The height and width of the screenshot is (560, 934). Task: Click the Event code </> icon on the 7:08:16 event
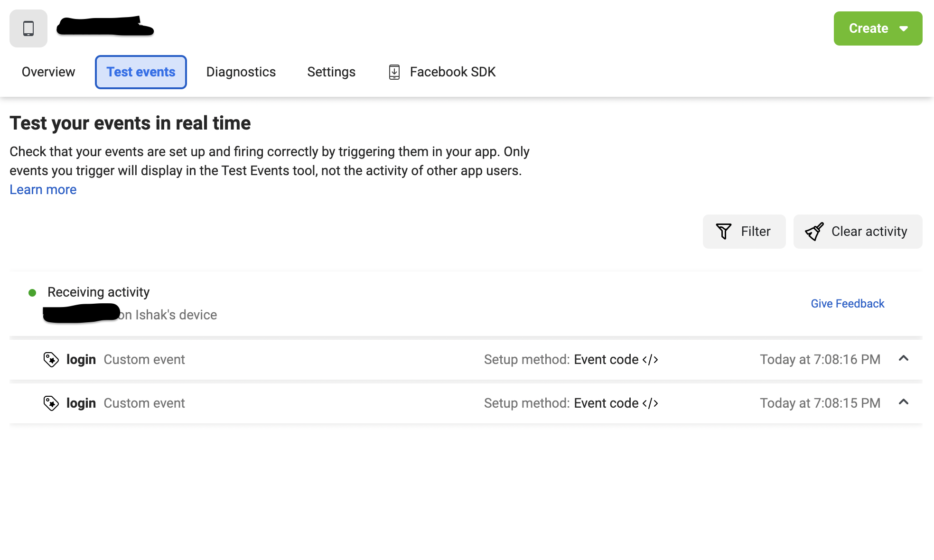point(651,359)
